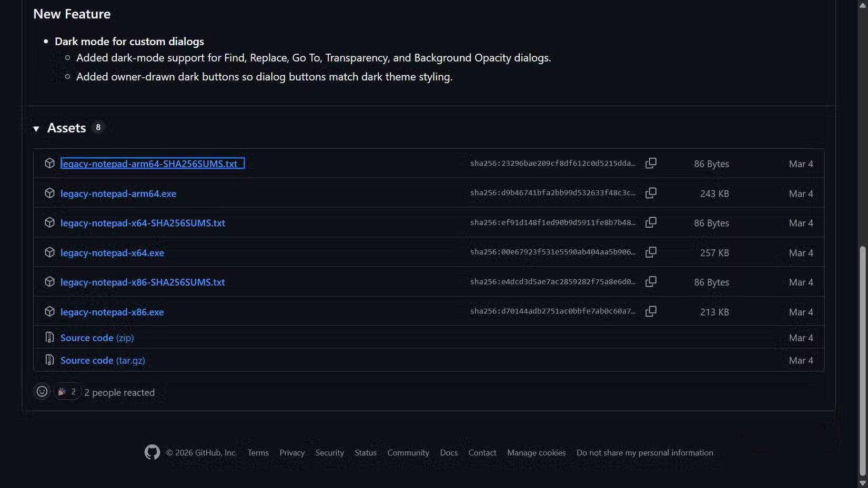Click Do not share my personal information
Screen dimensions: 868x488
tap(645, 453)
